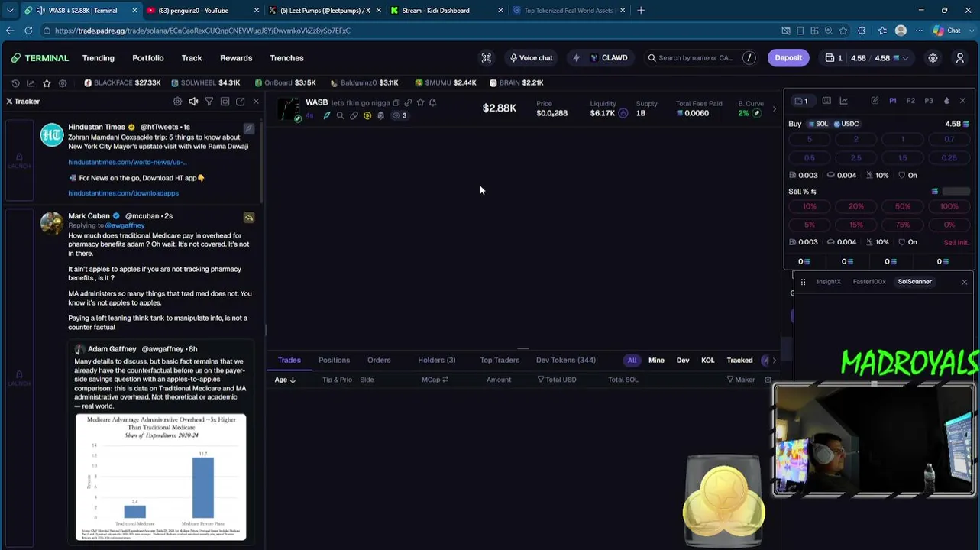This screenshot has width=980, height=550.
Task: Open the keyboard hotkeys icon in trade panel
Action: [x=826, y=101]
